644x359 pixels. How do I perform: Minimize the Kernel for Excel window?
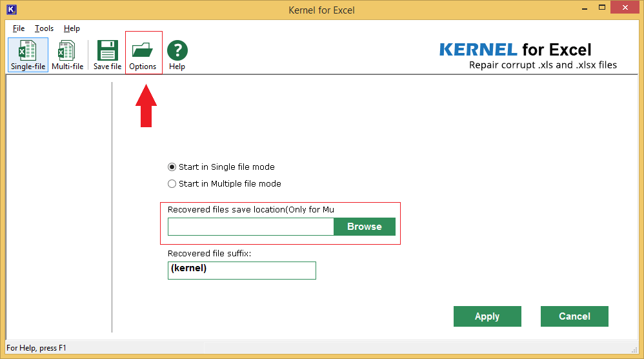pos(585,8)
